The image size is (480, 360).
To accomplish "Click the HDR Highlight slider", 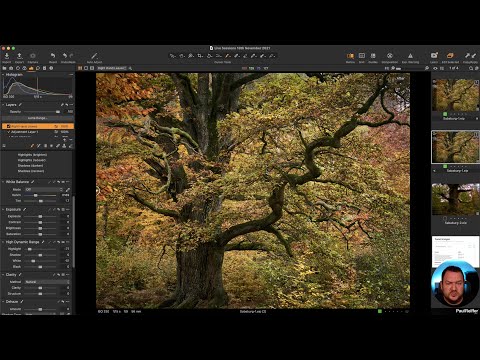I will pos(40,249).
